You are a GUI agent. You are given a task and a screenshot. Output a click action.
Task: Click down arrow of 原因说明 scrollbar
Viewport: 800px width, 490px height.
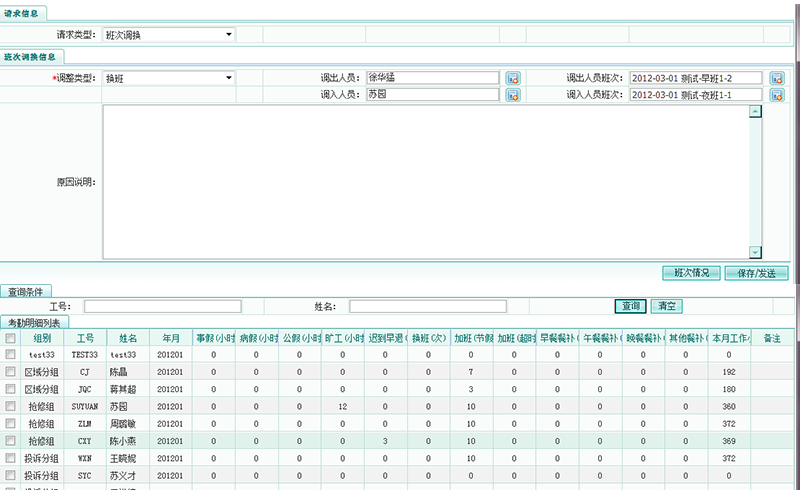(x=755, y=253)
